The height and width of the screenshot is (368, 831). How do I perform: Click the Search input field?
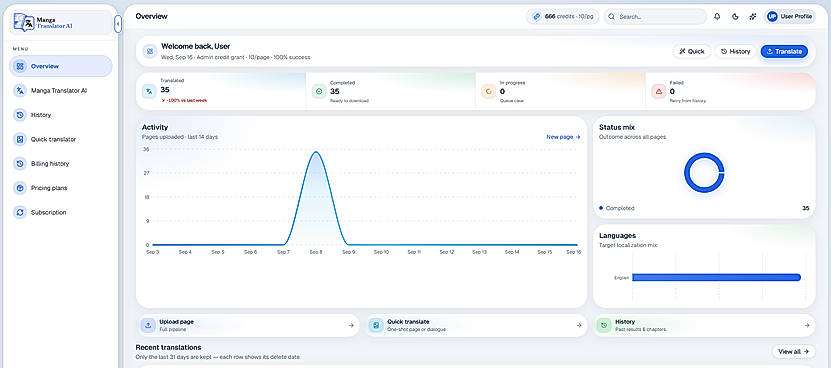coord(655,16)
